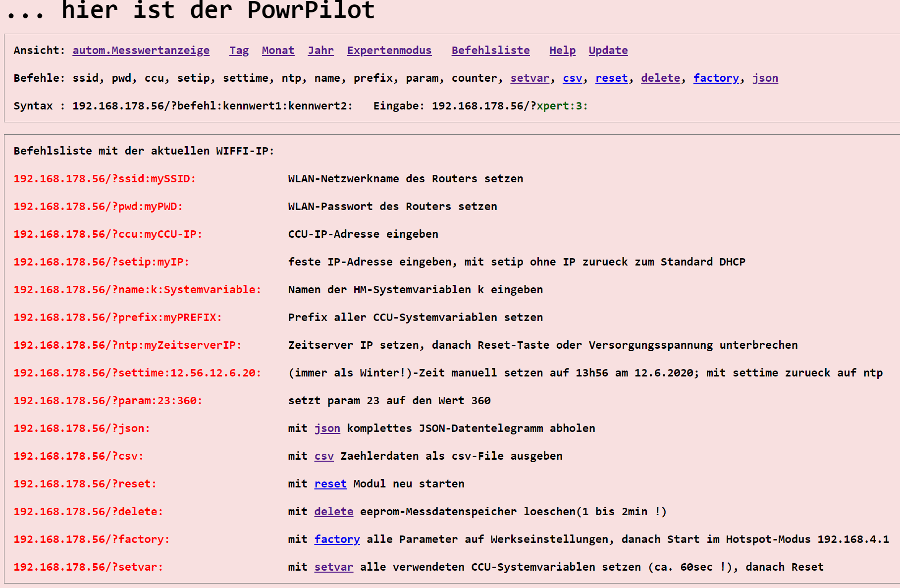Switch to the Tag view
900x588 pixels.
239,51
